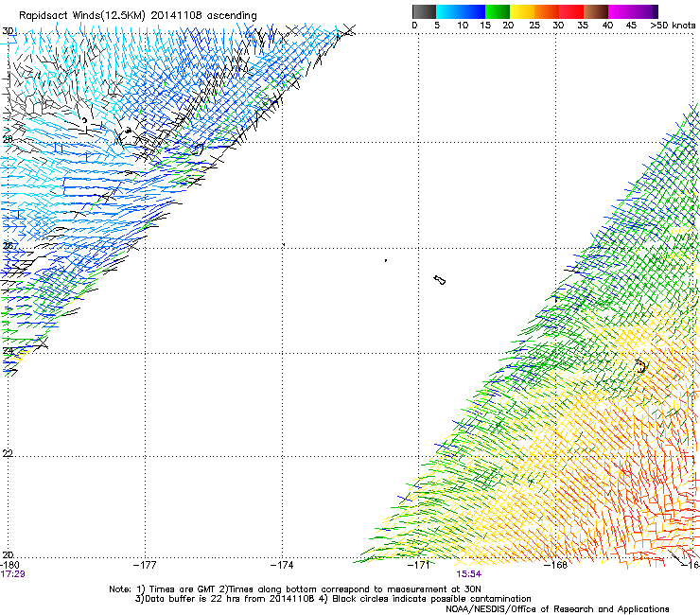Click the red 30-35 knots color swatch
Image resolution: width=700 pixels, height=615 pixels.
571,11
